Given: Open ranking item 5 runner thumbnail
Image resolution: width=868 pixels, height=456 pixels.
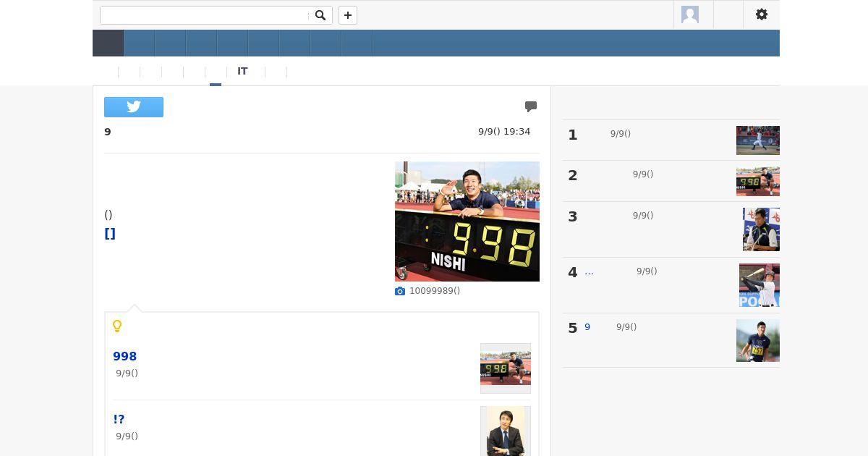Looking at the screenshot, I should (x=758, y=341).
